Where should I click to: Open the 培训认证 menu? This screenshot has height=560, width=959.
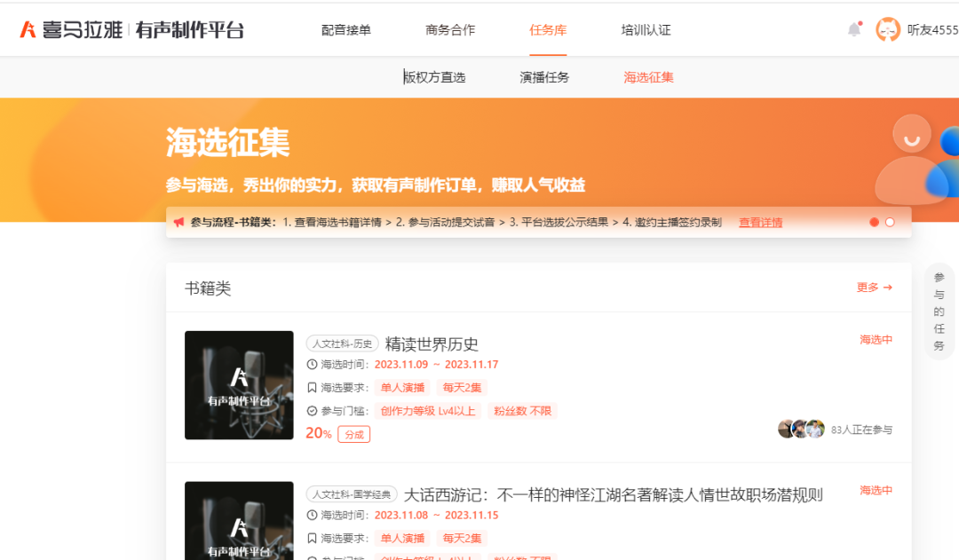point(646,30)
